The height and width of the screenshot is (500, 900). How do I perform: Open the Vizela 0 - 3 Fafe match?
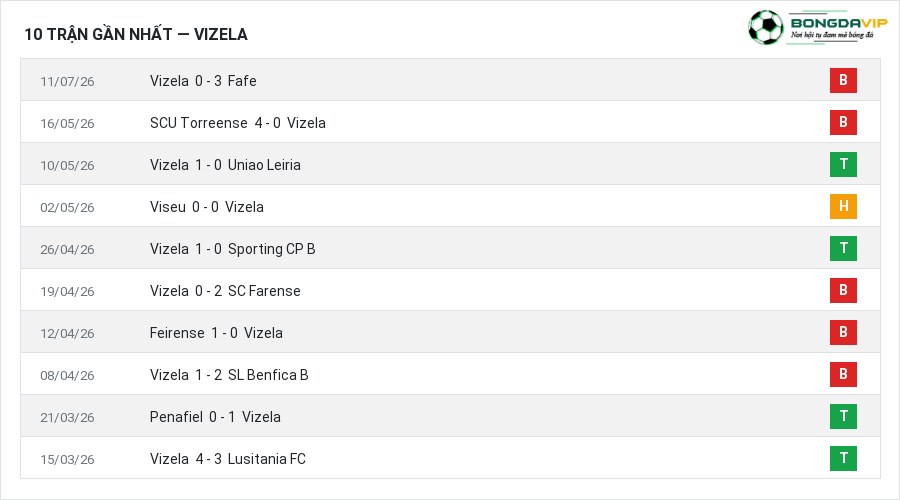pos(203,81)
